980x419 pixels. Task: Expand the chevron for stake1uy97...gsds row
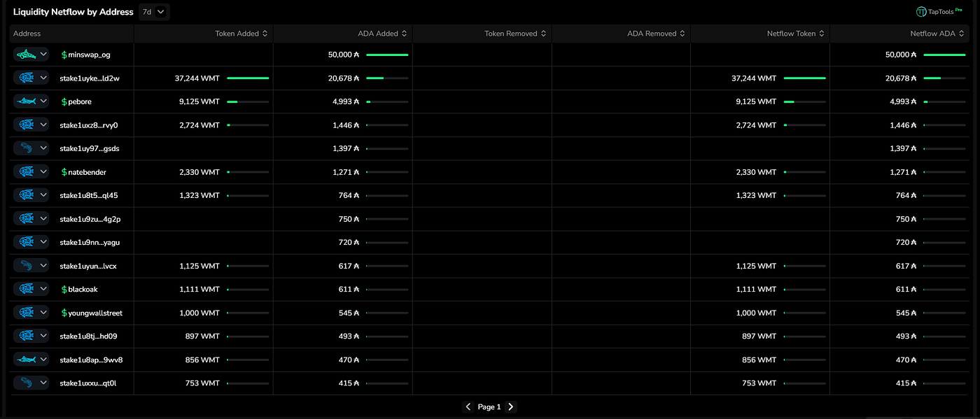43,148
